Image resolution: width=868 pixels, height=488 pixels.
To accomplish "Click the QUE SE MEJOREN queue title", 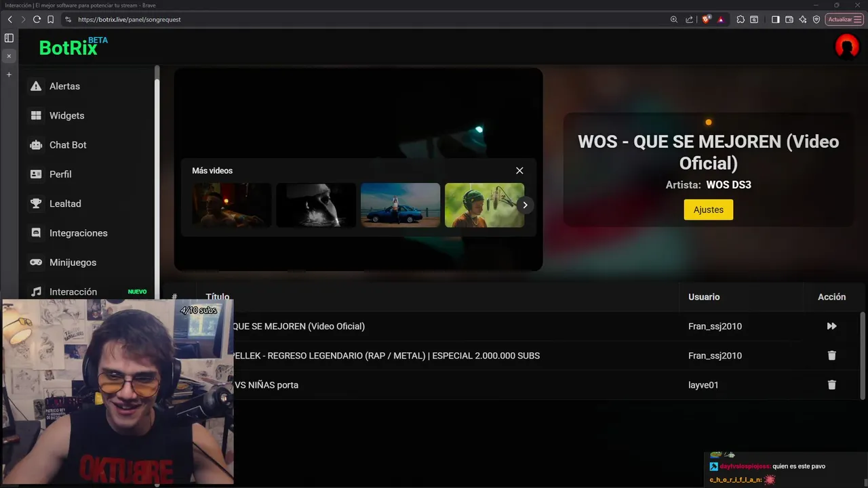I will (x=299, y=326).
